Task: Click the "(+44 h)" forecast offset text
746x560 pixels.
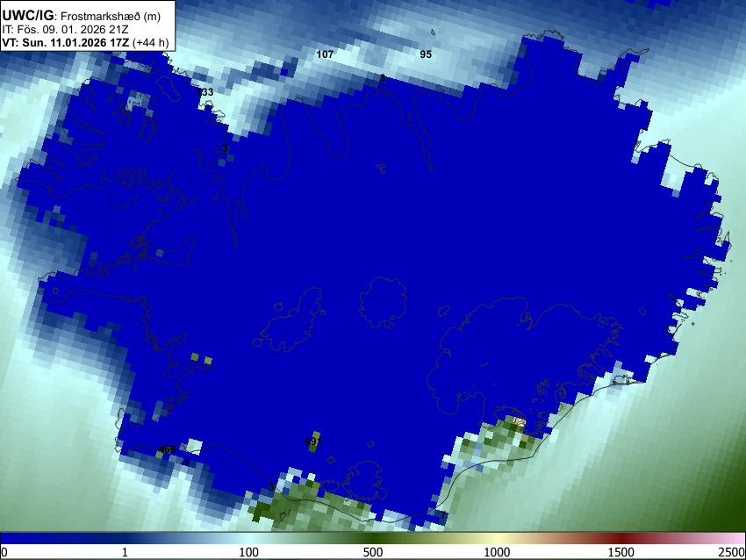Action: (150, 42)
